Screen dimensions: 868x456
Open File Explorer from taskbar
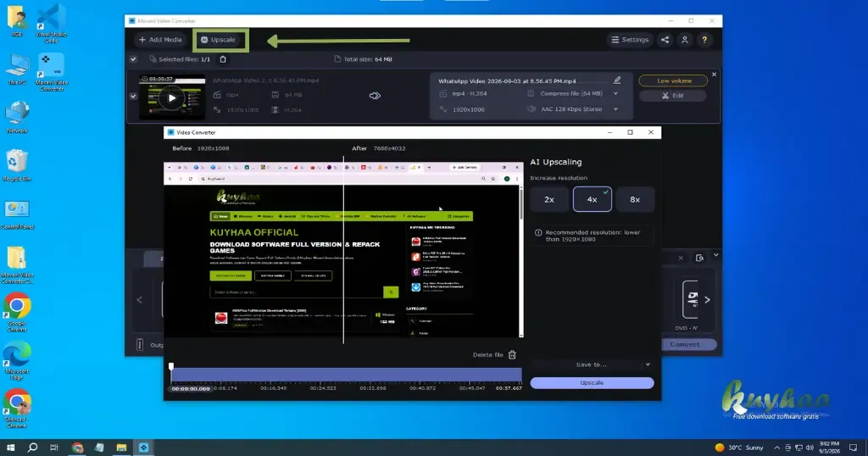point(121,448)
